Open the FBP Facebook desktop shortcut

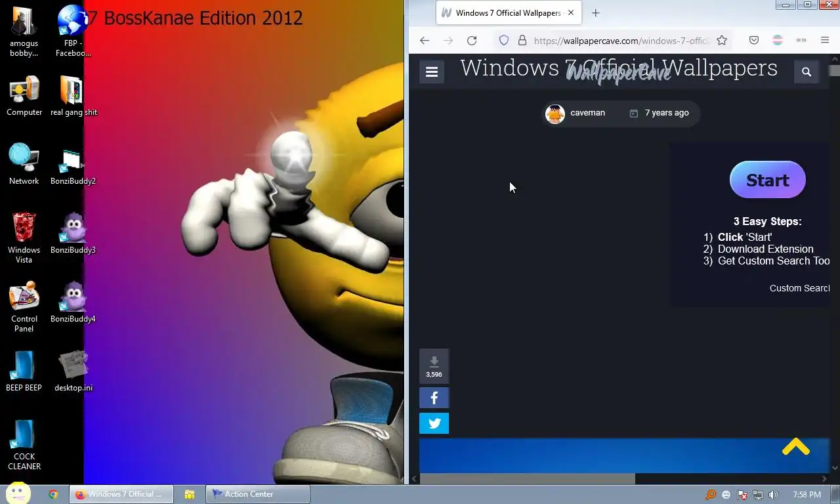click(73, 31)
